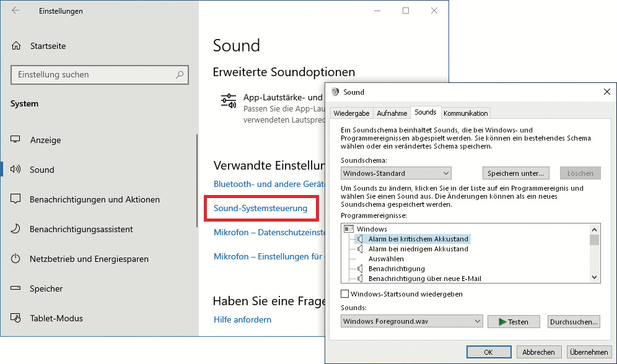Viewport: 617px width, 364px height.
Task: Open the Kommunikation tab
Action: [466, 113]
